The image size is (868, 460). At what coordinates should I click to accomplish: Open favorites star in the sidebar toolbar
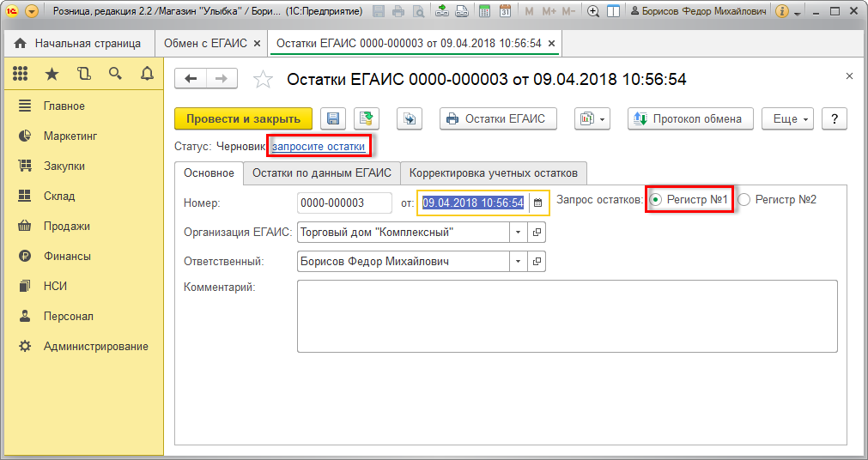click(x=52, y=73)
